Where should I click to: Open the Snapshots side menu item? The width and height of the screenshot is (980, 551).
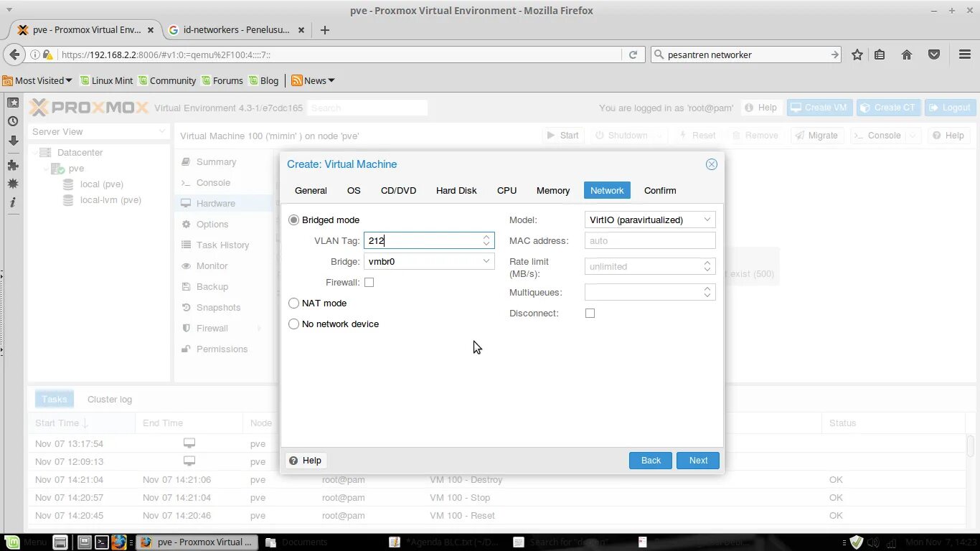point(218,308)
